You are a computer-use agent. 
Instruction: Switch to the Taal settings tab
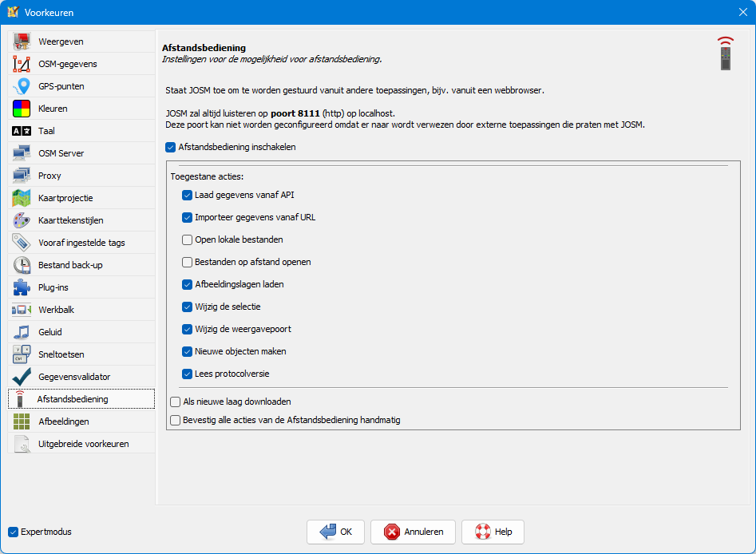[x=46, y=131]
